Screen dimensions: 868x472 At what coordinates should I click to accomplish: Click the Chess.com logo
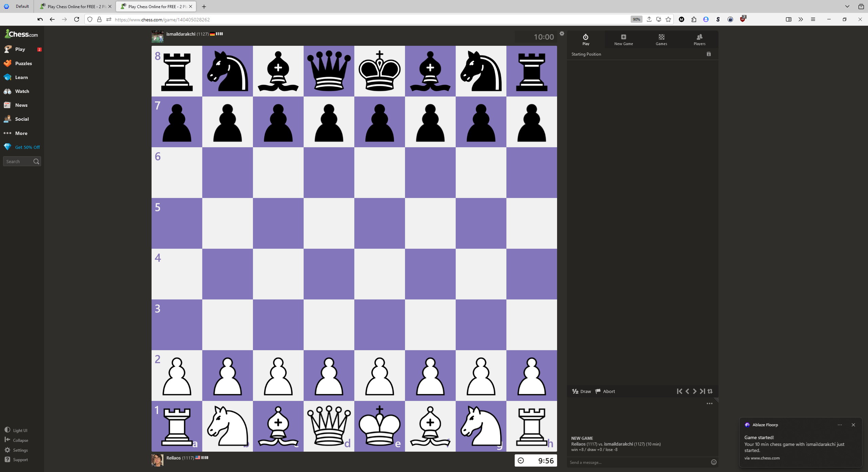click(21, 34)
